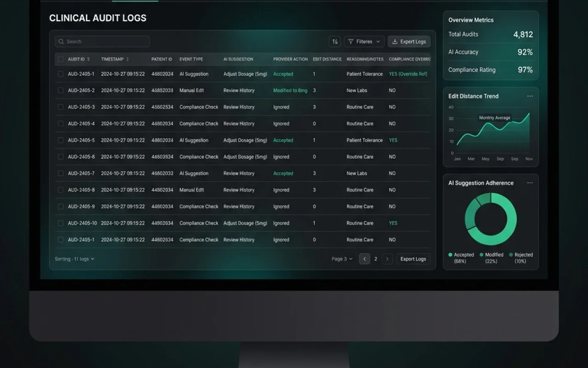This screenshot has height=368, width=588.
Task: Tick the select-all checkbox in table header
Action: tap(61, 59)
